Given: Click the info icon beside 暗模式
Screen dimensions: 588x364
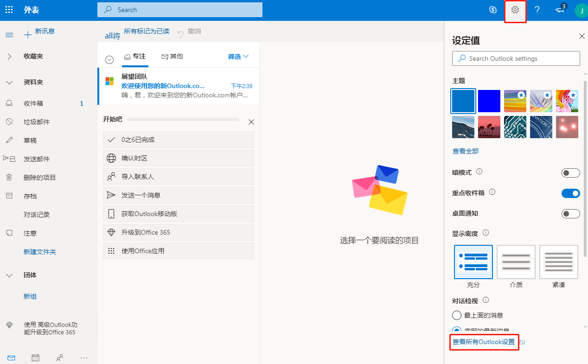Looking at the screenshot, I should pyautogui.click(x=479, y=172).
